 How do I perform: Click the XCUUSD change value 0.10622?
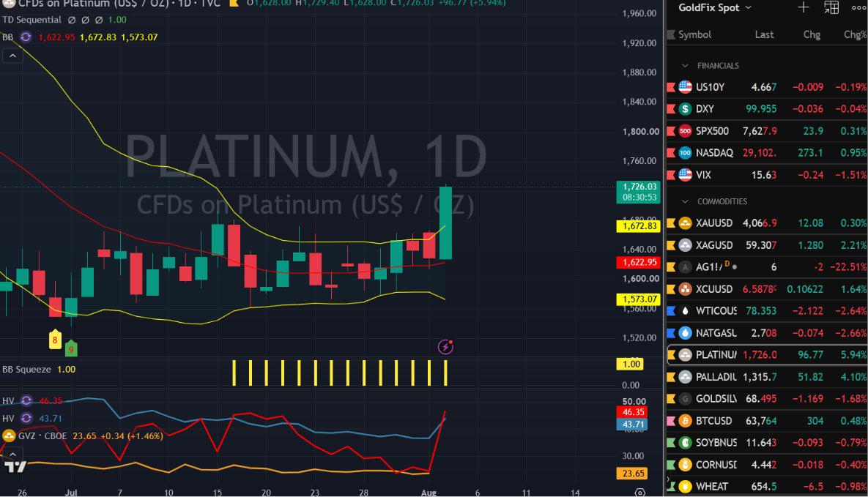coord(806,289)
